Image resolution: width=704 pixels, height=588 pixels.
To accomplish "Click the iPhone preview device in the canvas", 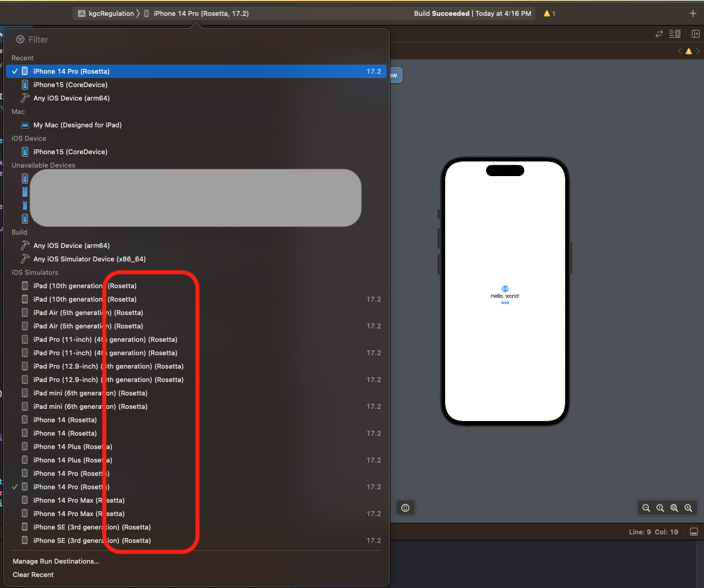I will 505,291.
